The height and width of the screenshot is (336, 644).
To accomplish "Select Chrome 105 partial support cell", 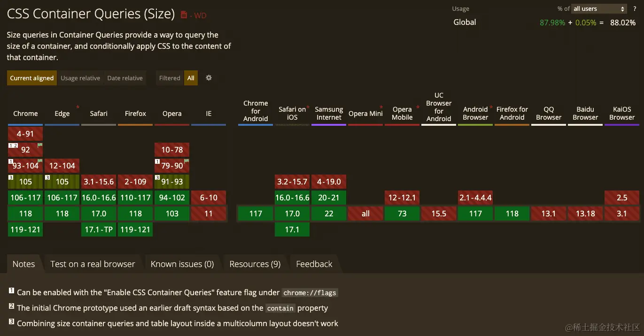I will [25, 182].
